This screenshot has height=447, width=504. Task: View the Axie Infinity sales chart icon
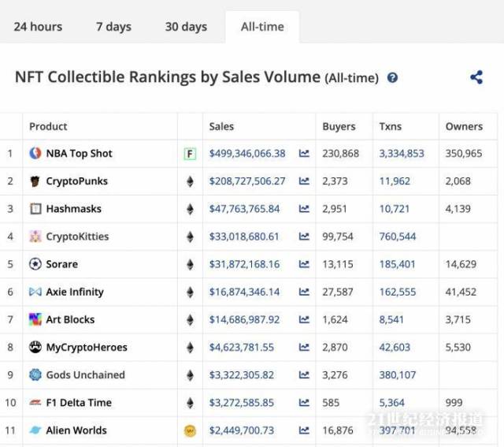tap(304, 292)
